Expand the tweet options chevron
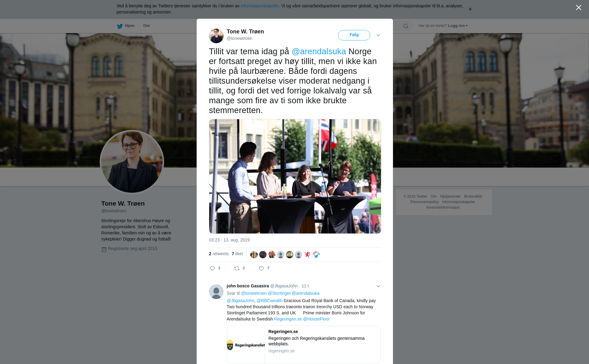This screenshot has width=589, height=364. [378, 35]
